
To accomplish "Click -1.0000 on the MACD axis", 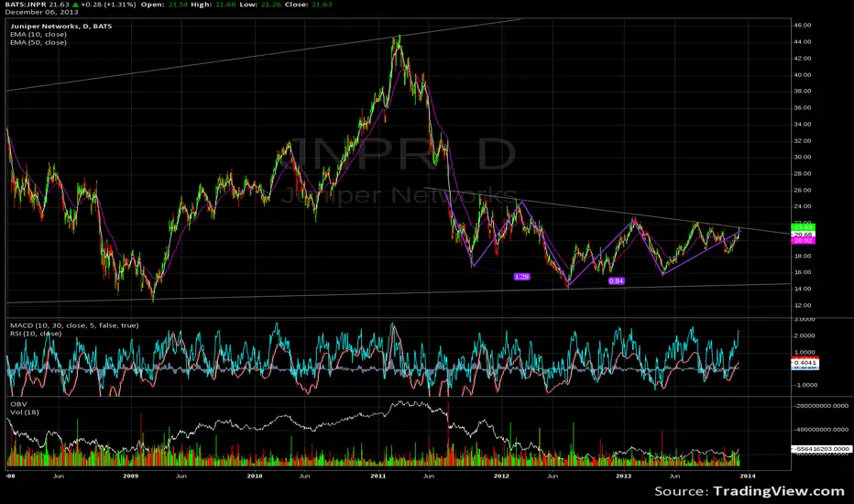I will coord(804,385).
